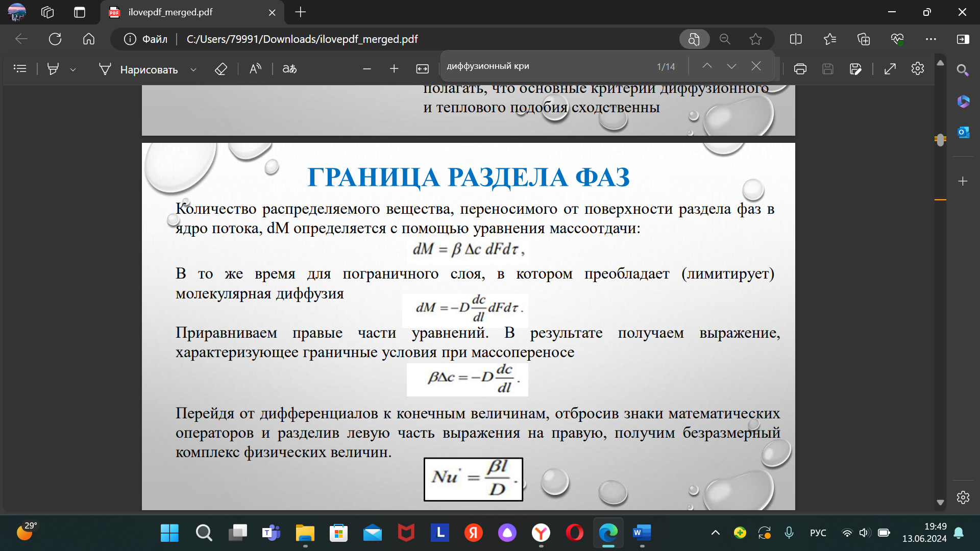Toggle the Edge sidebar
Screen dimensions: 980x551
(963, 39)
